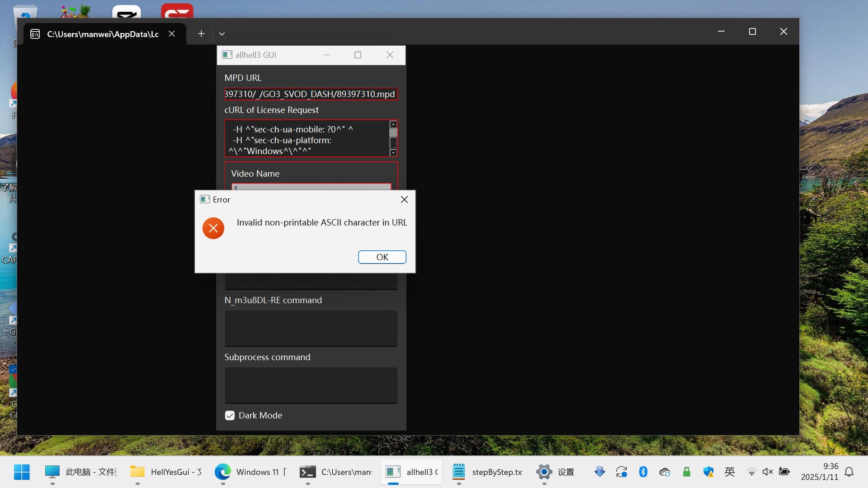The image size is (868, 488).
Task: Toggle the Dark Mode checkbox
Action: (230, 416)
